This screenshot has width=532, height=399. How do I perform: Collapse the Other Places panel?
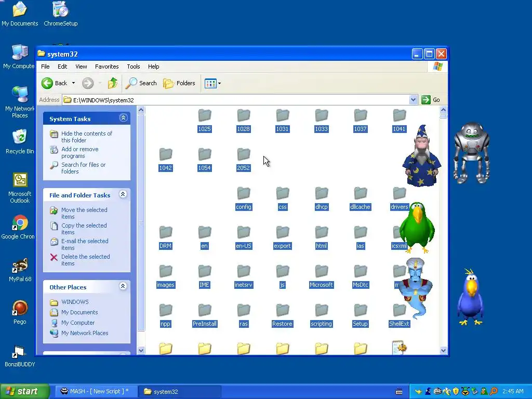[x=123, y=286]
